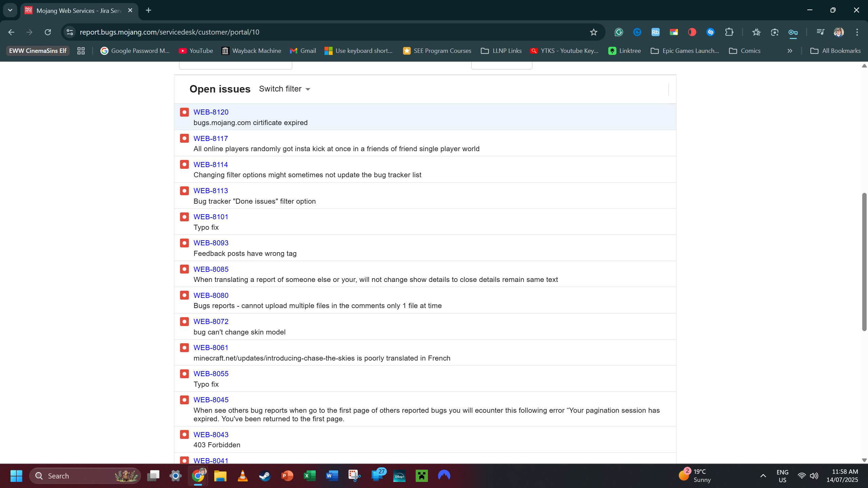Viewport: 868px width, 488px height.
Task: Click the bookmark star icon in address bar
Action: click(593, 32)
